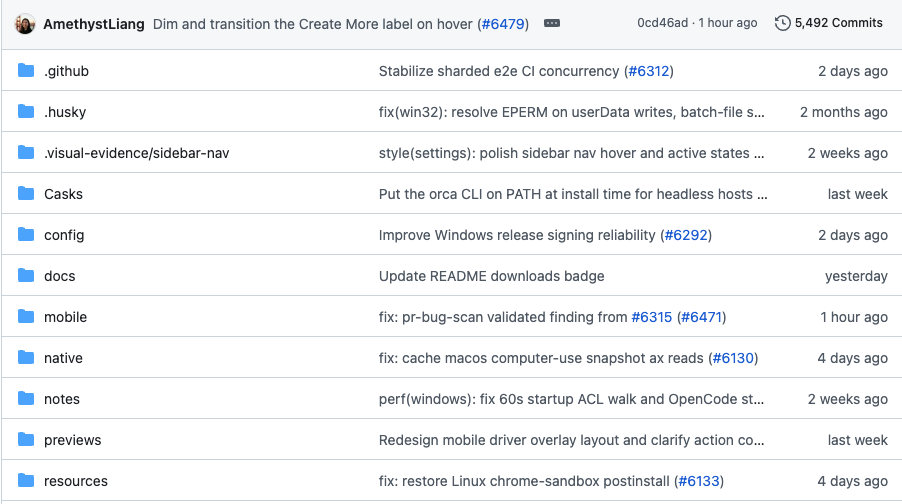Open pull request #6130 link
The width and height of the screenshot is (902, 504).
(x=733, y=358)
